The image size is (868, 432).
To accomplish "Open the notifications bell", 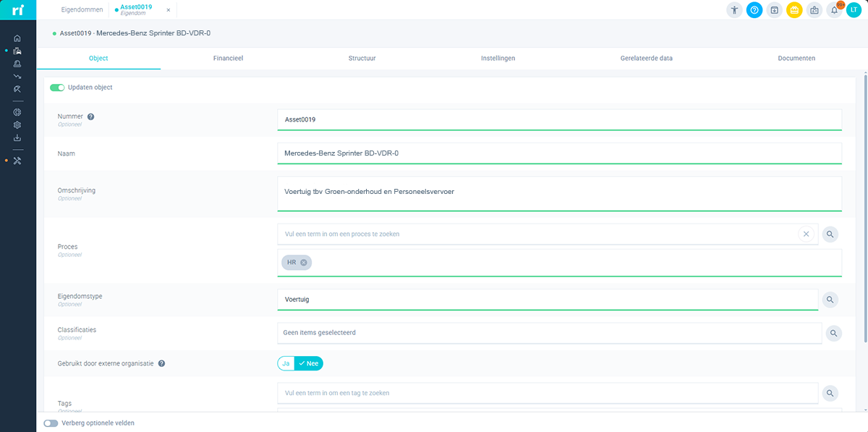I will coord(834,10).
